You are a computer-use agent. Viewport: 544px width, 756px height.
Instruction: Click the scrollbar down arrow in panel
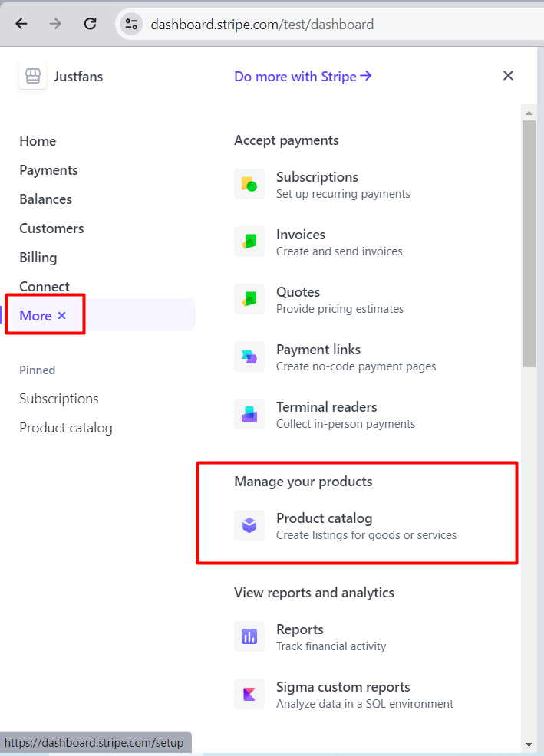529,745
